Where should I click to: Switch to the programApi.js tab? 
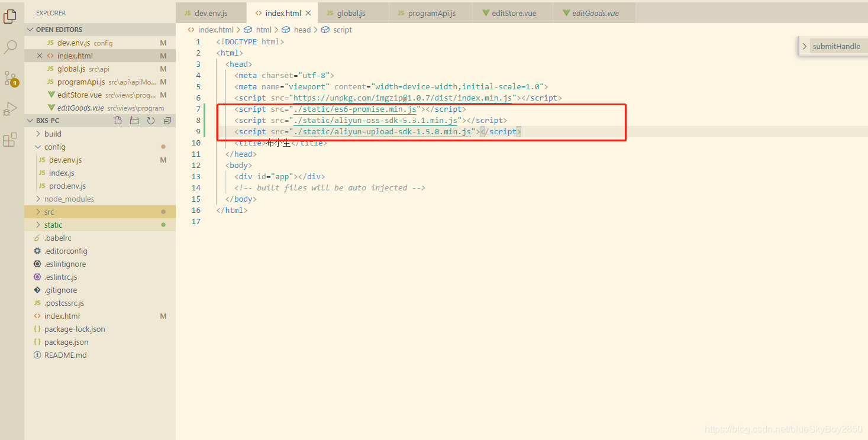[431, 13]
